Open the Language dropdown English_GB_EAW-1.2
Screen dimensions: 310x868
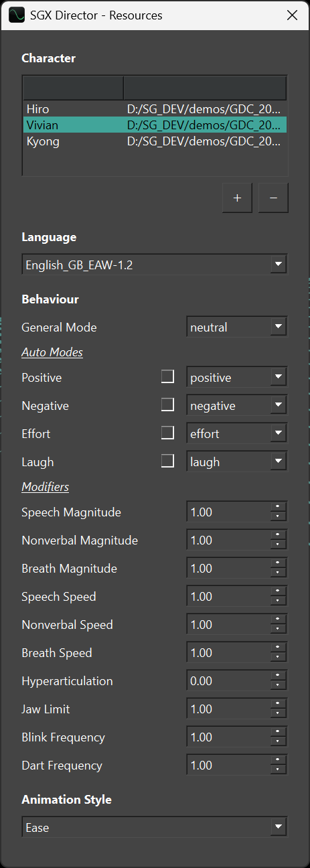click(155, 265)
